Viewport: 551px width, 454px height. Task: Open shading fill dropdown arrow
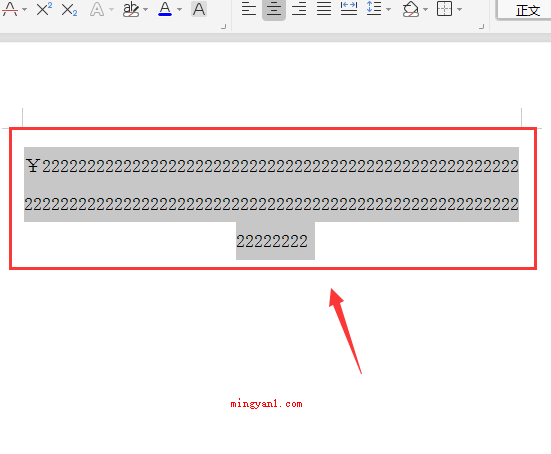click(426, 9)
